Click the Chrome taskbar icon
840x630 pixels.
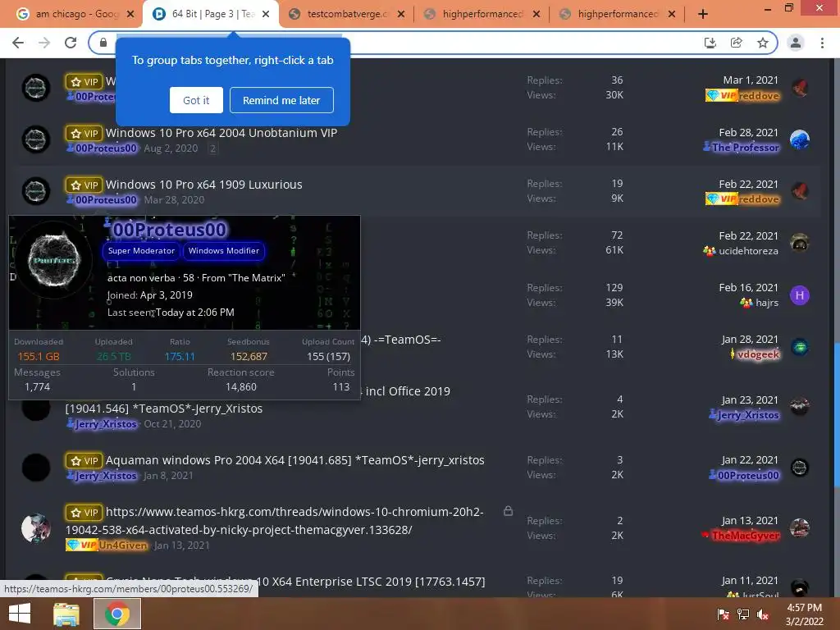117,614
